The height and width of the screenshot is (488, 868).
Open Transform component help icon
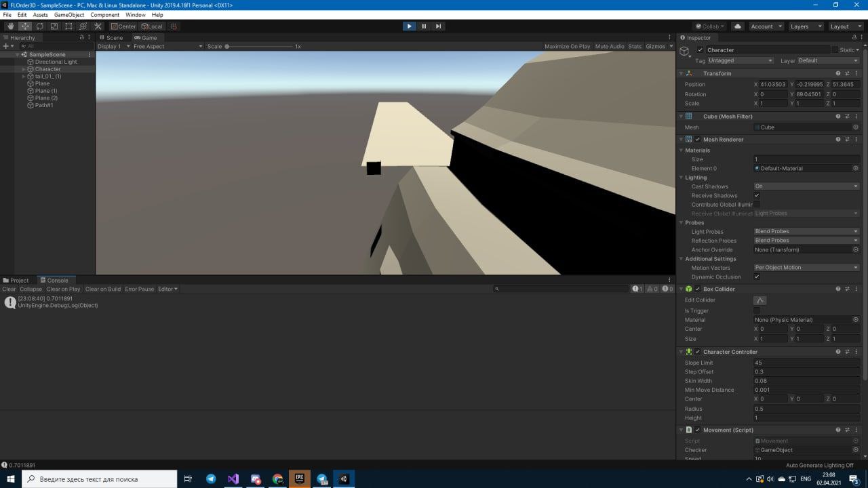(838, 73)
